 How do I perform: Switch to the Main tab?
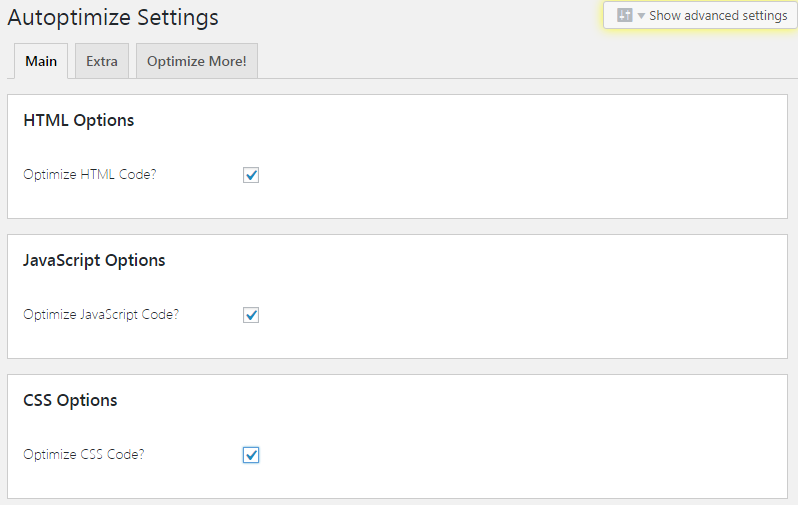coord(41,61)
